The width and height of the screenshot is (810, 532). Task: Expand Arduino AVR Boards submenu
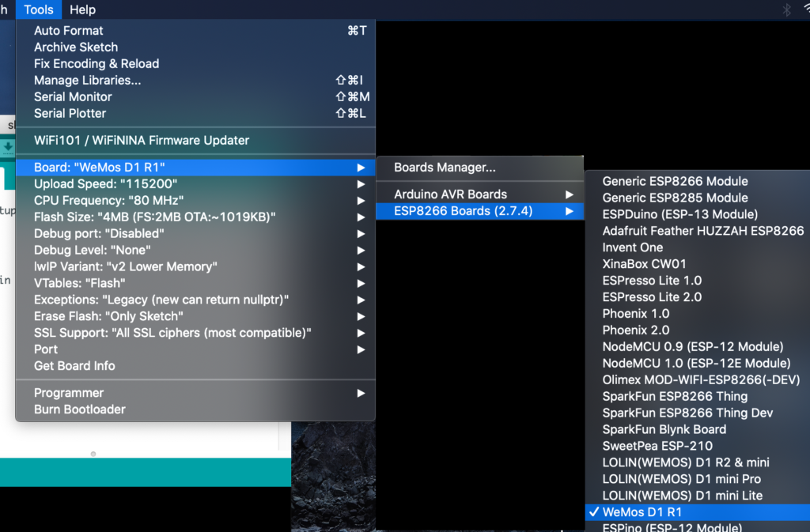click(x=480, y=194)
